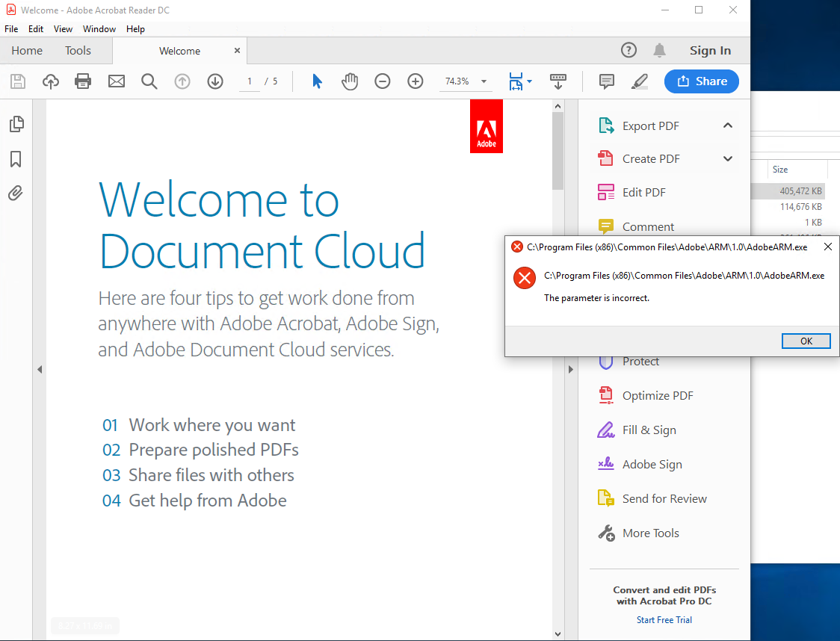Click the document vertical scrollbar thumb
The height and width of the screenshot is (641, 840).
click(558, 151)
